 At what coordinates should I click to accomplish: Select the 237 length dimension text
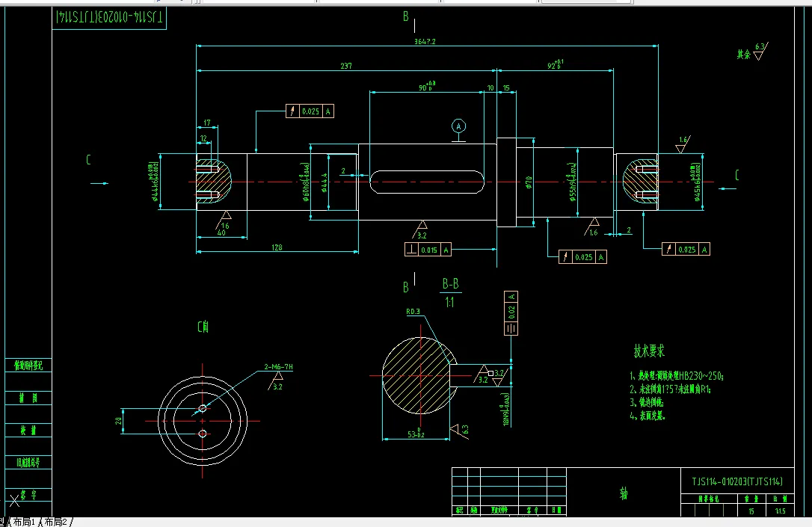[x=346, y=66]
